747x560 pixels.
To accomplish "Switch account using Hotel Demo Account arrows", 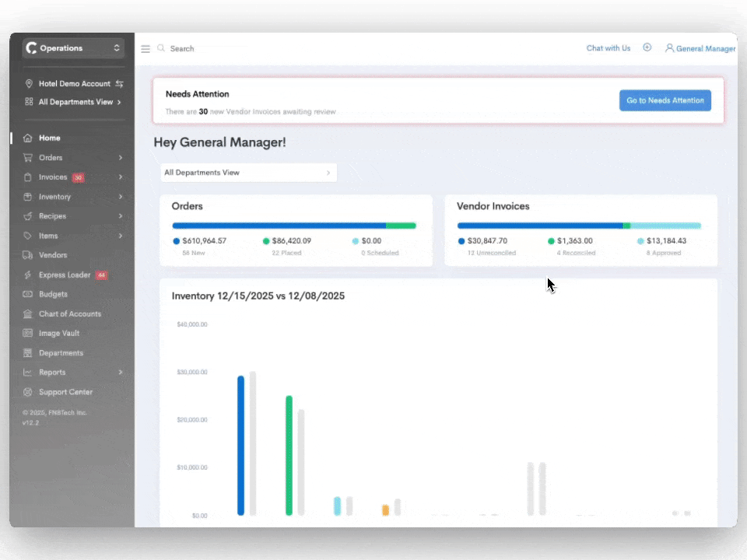I will pyautogui.click(x=120, y=84).
